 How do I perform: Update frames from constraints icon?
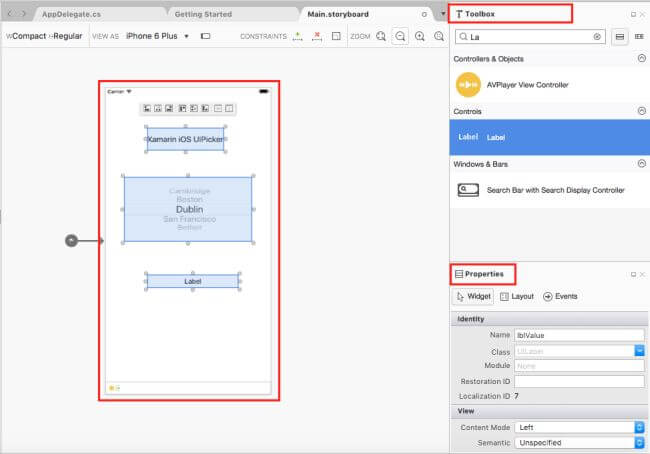point(336,36)
